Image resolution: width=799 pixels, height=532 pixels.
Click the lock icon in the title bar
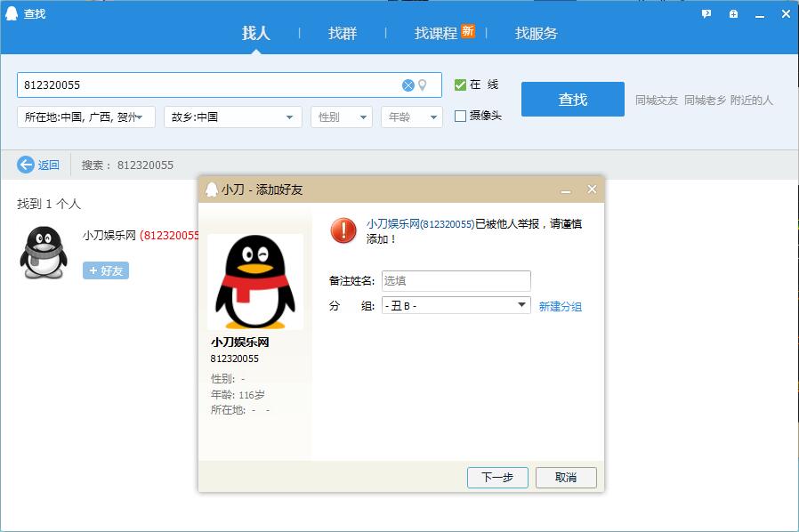[733, 13]
